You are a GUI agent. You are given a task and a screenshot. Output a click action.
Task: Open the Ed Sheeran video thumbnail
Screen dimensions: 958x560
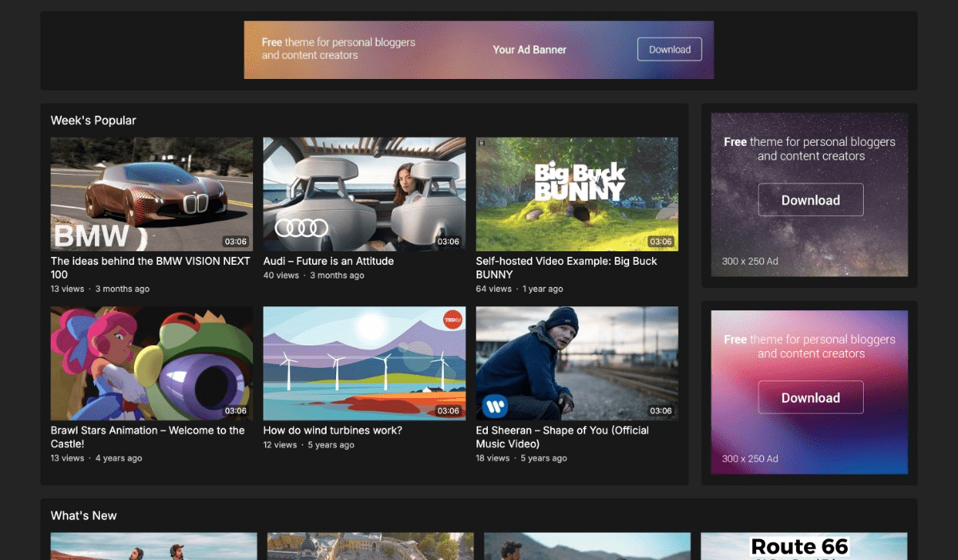click(x=577, y=364)
